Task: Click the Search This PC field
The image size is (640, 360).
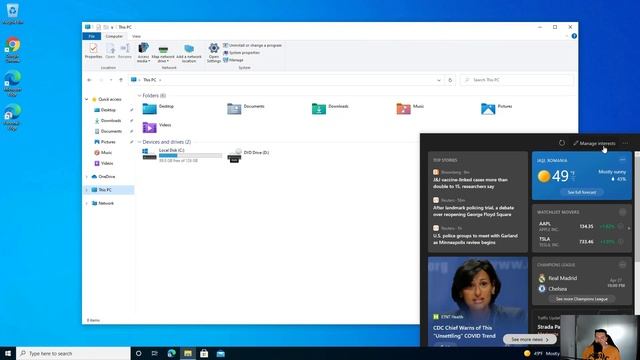Action: coord(516,80)
